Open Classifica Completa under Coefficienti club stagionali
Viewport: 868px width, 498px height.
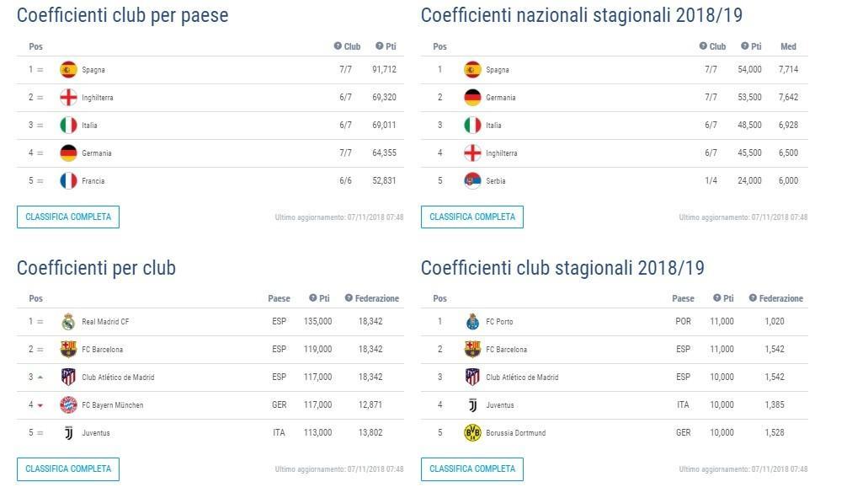point(472,469)
